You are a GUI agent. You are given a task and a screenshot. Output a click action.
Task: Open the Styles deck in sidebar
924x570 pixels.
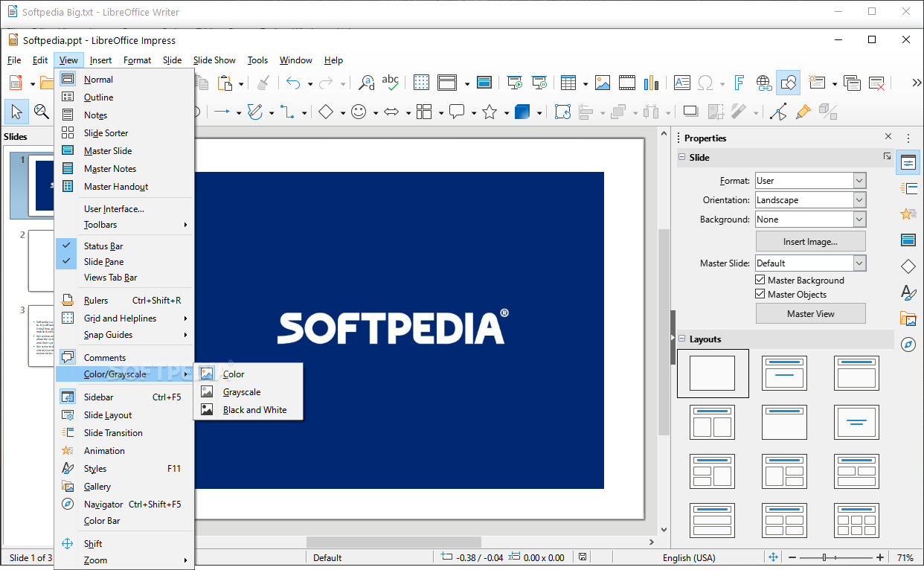pyautogui.click(x=908, y=292)
